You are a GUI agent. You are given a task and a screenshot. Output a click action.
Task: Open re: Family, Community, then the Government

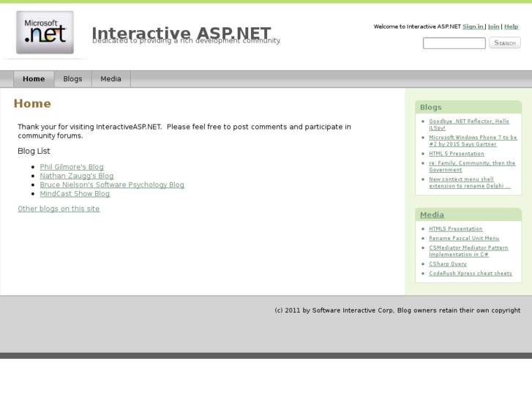coord(472,166)
